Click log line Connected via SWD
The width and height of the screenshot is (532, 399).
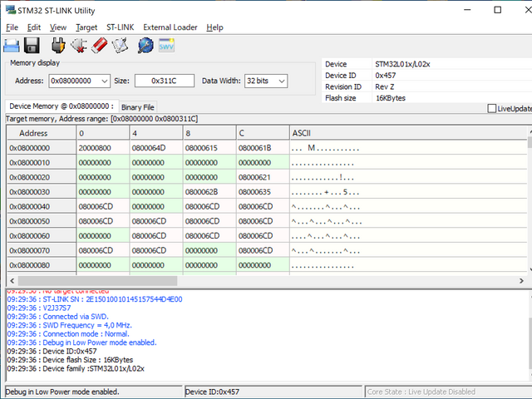[x=57, y=317]
